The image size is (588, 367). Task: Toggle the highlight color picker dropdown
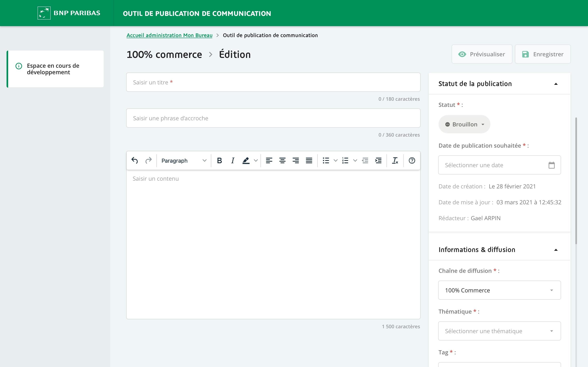pyautogui.click(x=254, y=160)
